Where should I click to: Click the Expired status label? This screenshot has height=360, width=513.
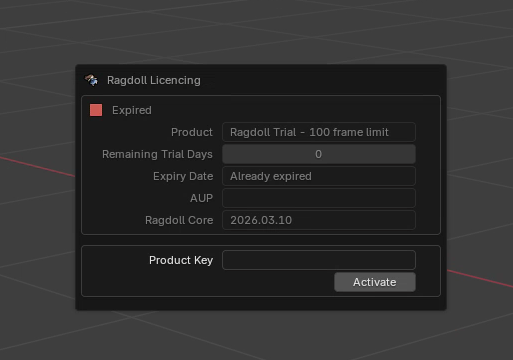click(132, 110)
